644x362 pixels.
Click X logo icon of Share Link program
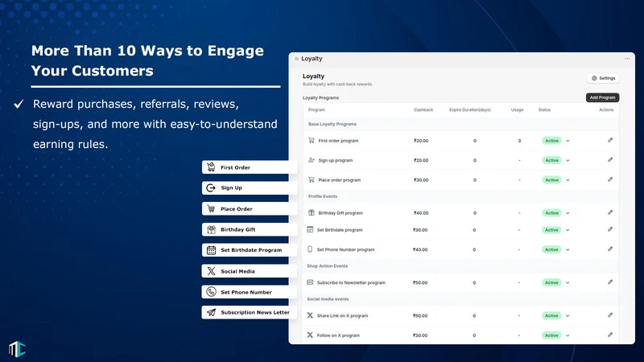310,315
